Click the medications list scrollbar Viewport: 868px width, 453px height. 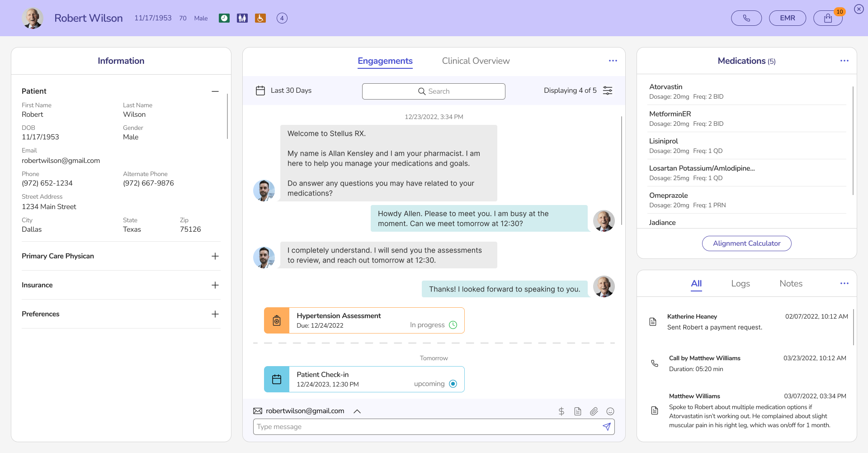[x=853, y=140]
